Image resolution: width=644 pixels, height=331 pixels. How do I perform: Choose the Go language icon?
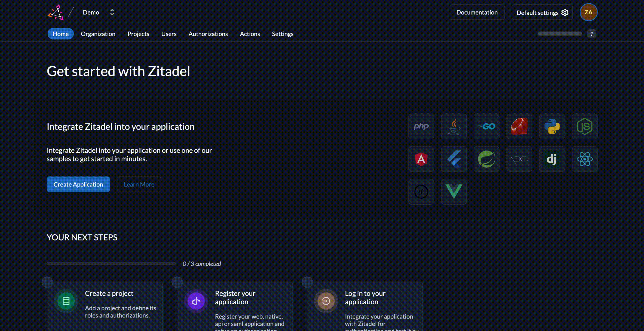click(486, 126)
